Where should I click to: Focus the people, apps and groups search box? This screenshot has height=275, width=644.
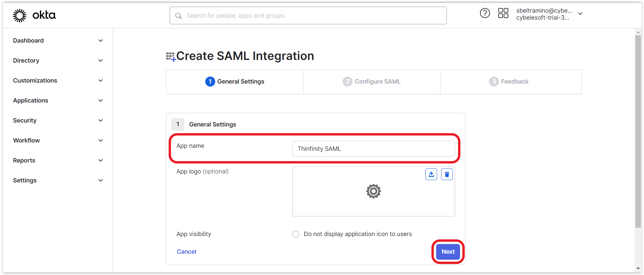[308, 16]
